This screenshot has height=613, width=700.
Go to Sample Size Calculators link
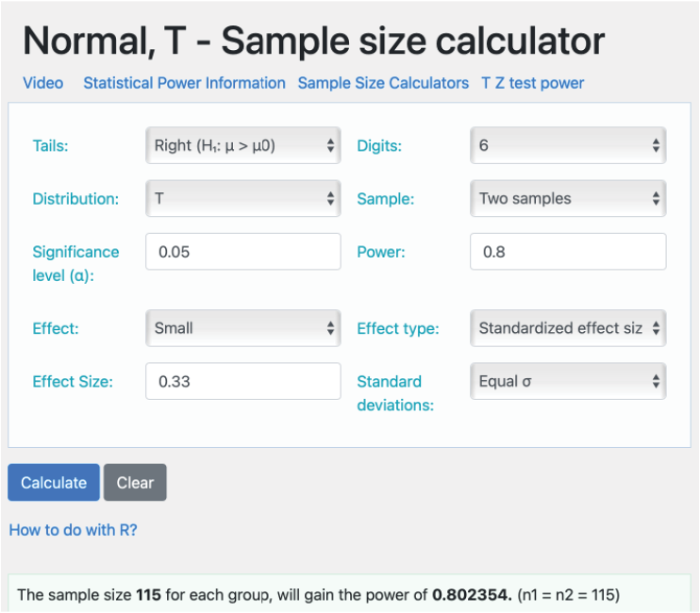383,83
